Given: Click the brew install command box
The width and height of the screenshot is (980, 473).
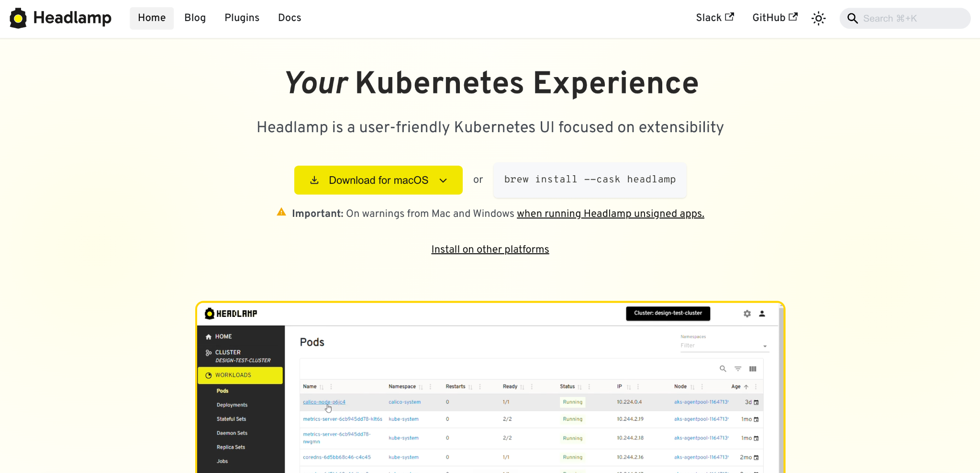Looking at the screenshot, I should 590,180.
